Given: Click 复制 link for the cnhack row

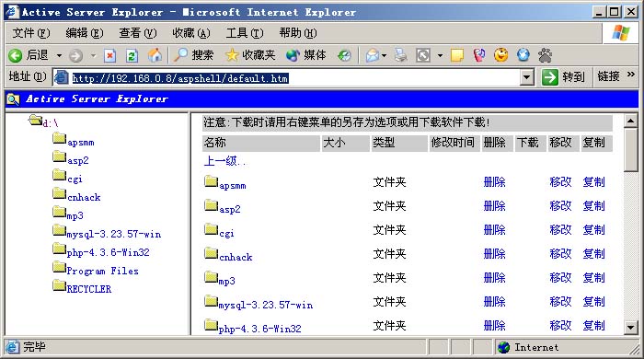Looking at the screenshot, I should coord(594,254).
